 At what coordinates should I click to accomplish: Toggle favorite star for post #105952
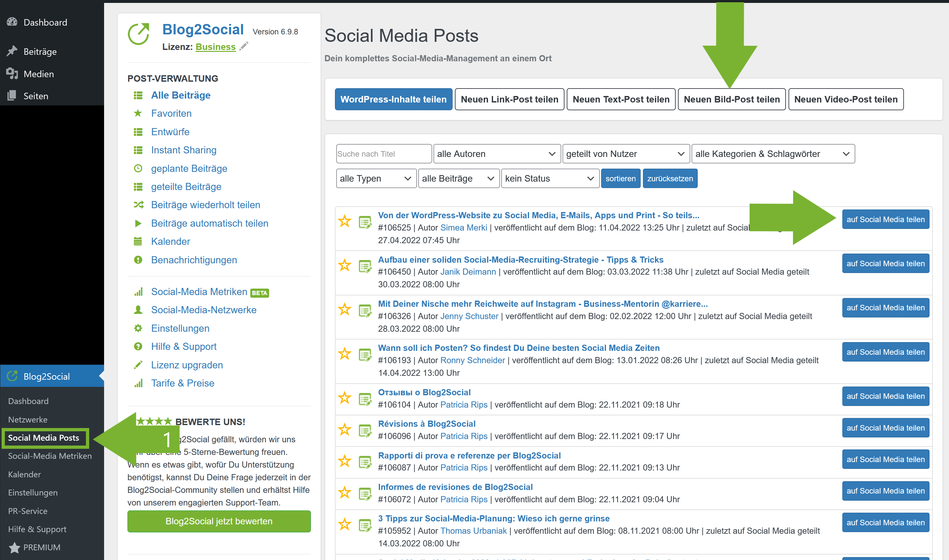[345, 524]
